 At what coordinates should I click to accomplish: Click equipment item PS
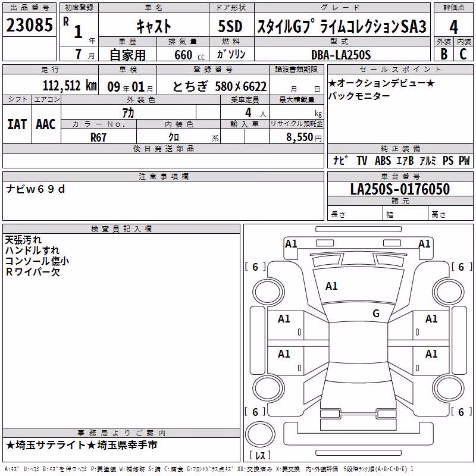tap(448, 161)
